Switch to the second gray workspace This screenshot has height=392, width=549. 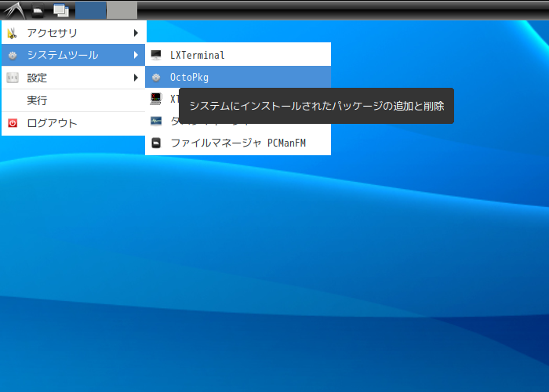122,10
